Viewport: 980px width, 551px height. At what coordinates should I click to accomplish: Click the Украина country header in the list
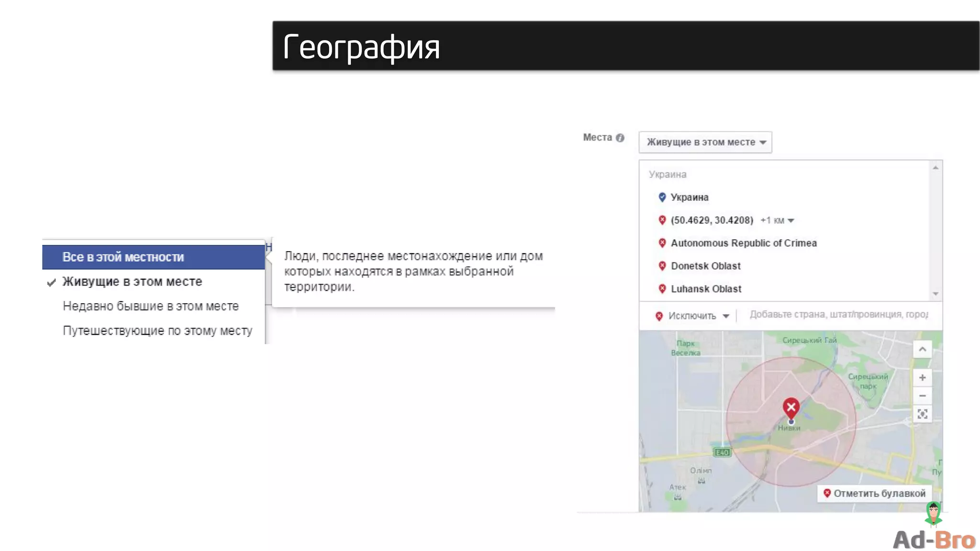point(668,174)
